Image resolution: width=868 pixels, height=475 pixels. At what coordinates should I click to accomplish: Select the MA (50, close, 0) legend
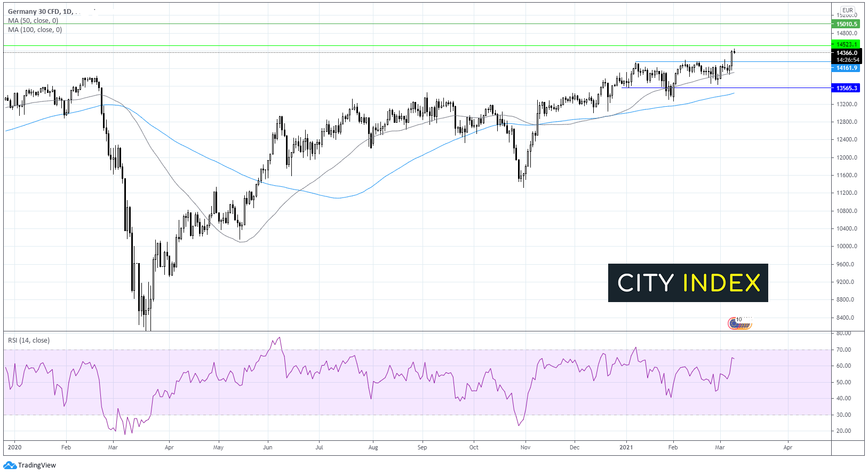(33, 21)
